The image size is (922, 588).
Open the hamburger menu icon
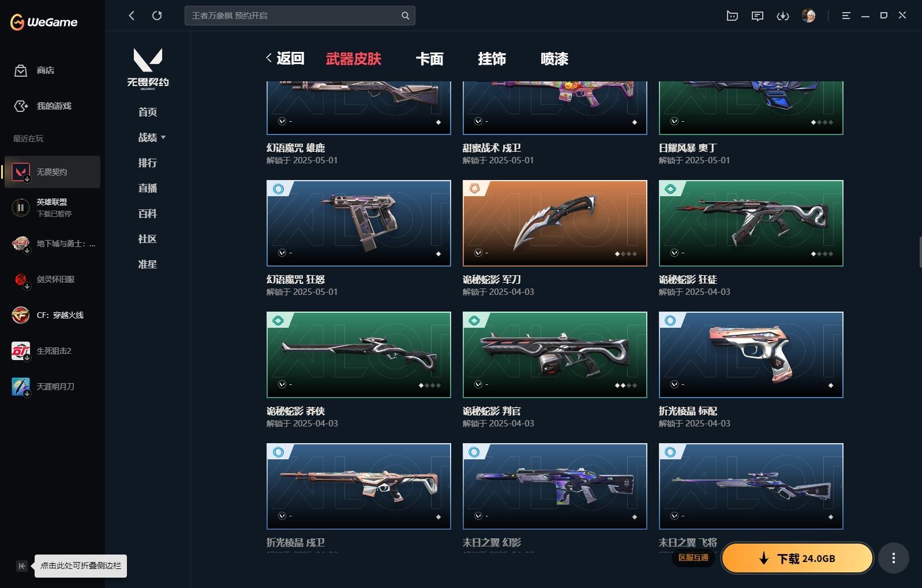point(846,16)
